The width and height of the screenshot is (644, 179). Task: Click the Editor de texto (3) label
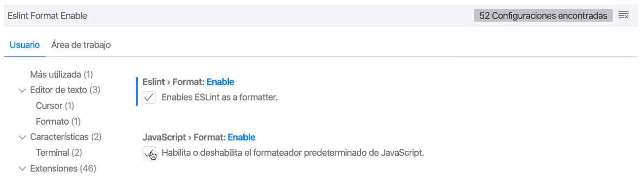tap(65, 90)
